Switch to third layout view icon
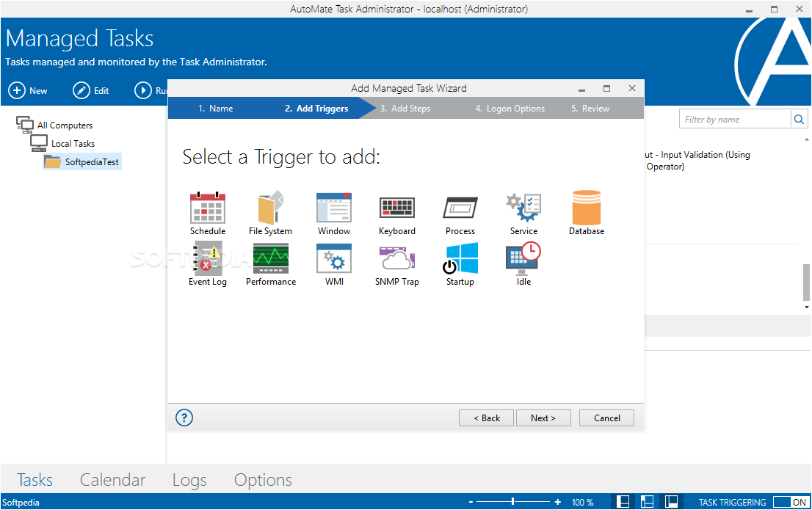This screenshot has width=812, height=510. tap(672, 502)
